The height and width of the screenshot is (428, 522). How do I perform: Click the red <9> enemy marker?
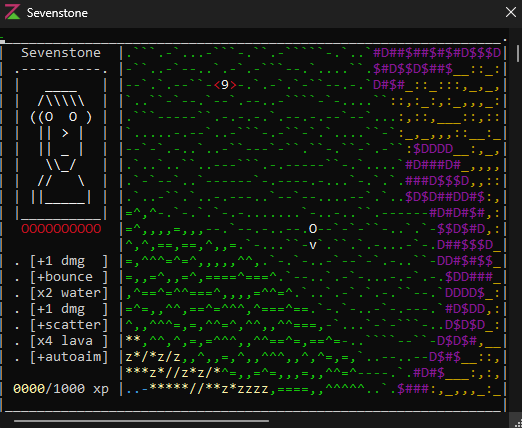225,85
